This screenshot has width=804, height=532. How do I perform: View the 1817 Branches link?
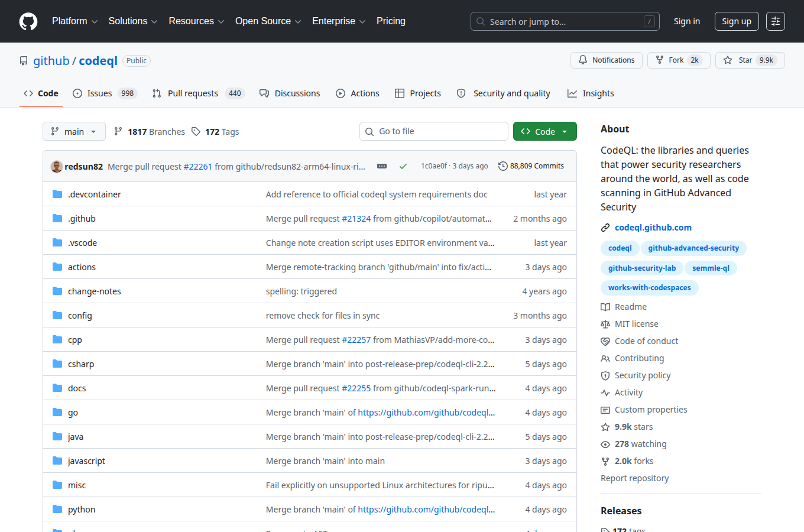150,132
